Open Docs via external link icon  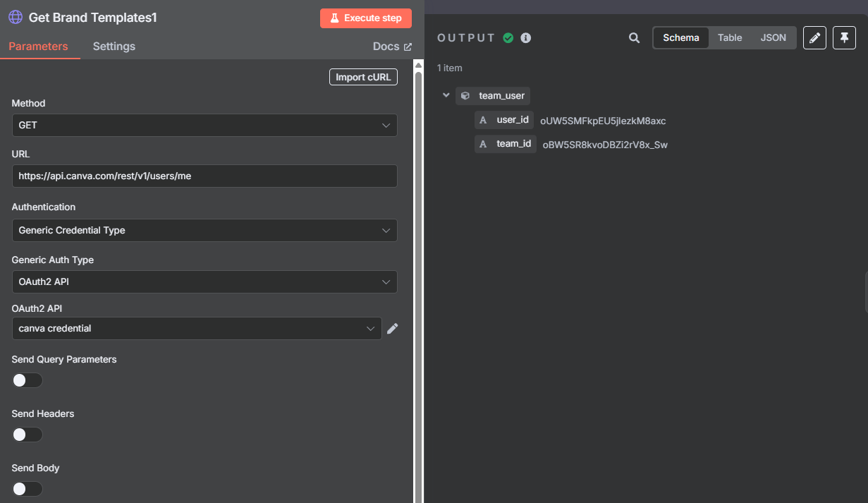pos(408,47)
